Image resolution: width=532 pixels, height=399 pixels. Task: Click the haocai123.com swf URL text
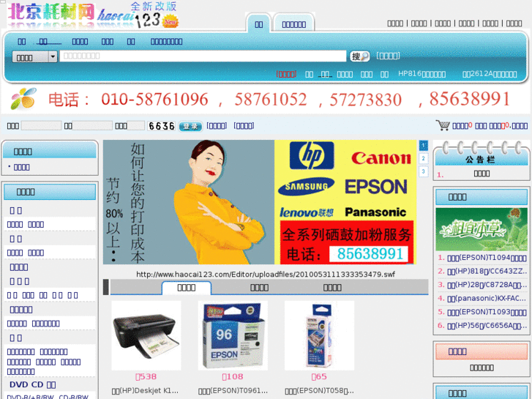point(266,275)
